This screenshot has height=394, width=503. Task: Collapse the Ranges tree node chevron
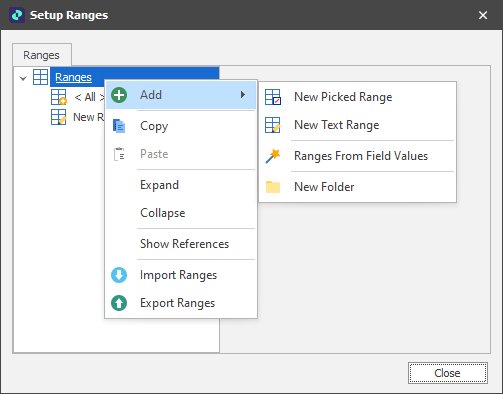pos(23,79)
